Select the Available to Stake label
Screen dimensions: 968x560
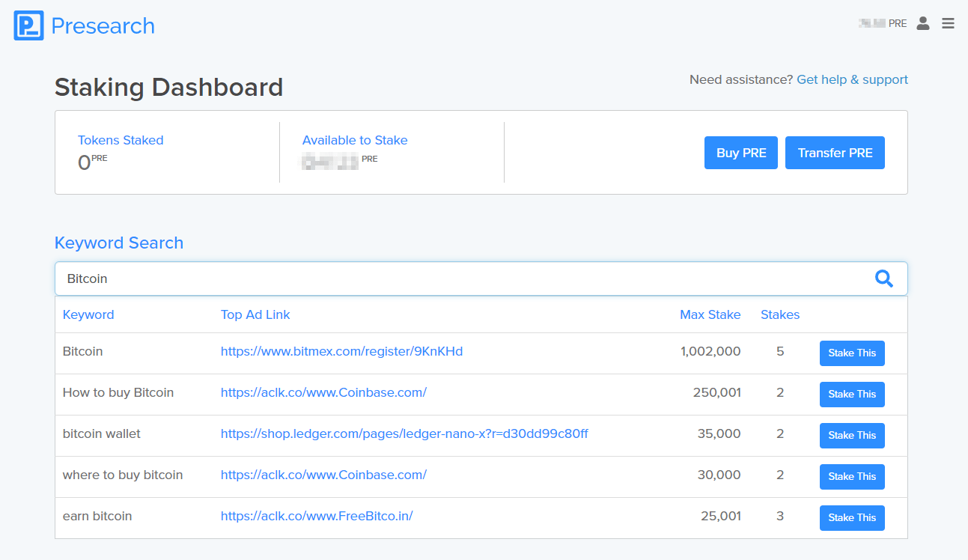(355, 140)
